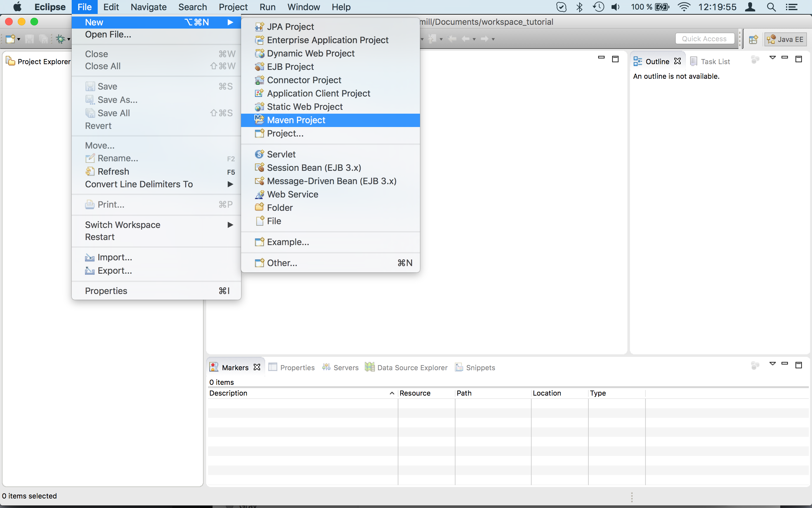
Task: Open macOS Spotlight search icon
Action: (771, 7)
